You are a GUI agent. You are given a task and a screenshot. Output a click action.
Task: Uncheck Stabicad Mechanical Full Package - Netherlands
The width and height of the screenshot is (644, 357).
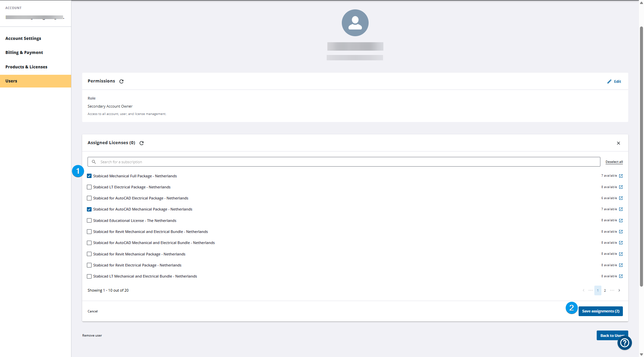coord(89,176)
